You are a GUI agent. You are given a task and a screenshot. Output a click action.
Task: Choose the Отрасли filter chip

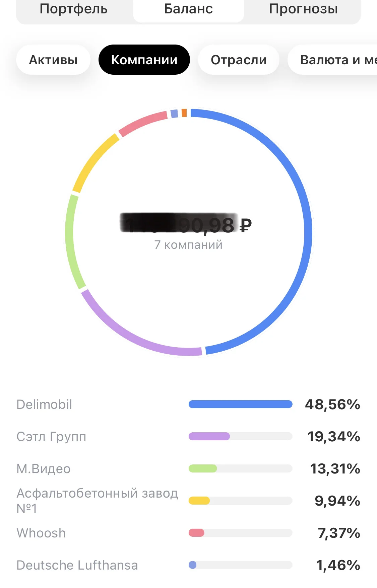tap(239, 60)
